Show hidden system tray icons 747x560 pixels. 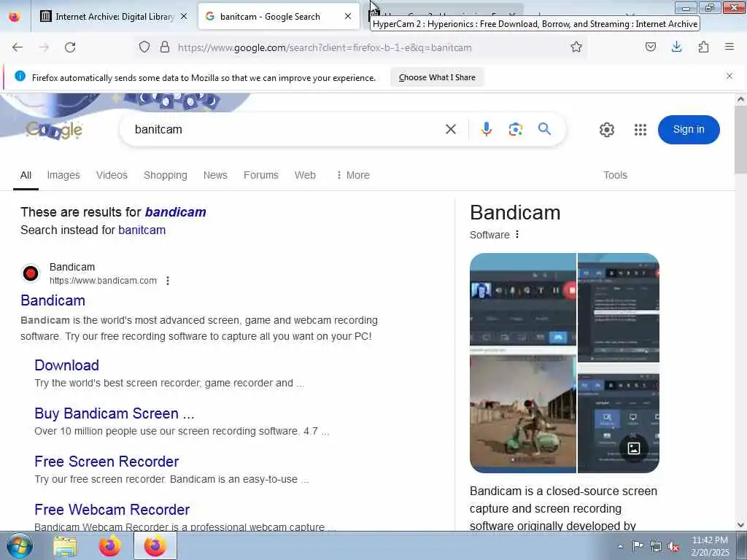[x=620, y=547]
